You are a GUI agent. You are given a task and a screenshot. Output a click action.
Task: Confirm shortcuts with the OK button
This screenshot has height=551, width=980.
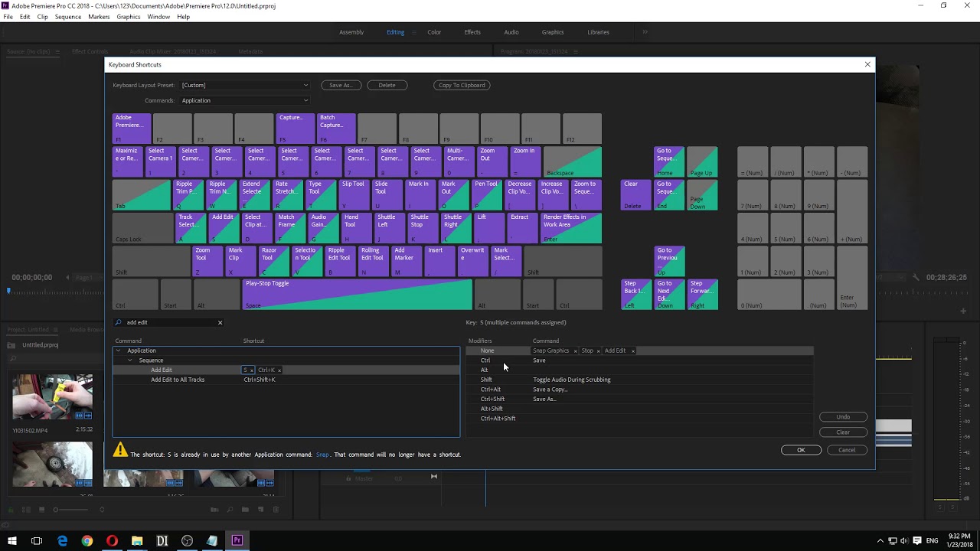click(801, 450)
